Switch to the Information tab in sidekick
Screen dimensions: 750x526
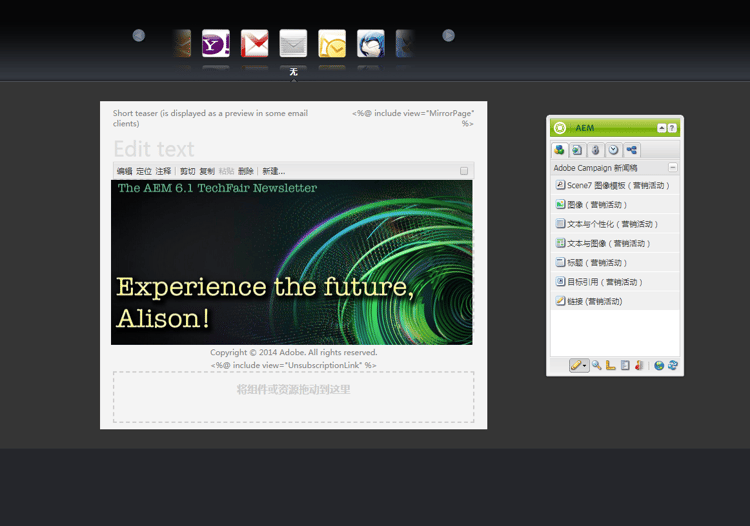[x=596, y=150]
